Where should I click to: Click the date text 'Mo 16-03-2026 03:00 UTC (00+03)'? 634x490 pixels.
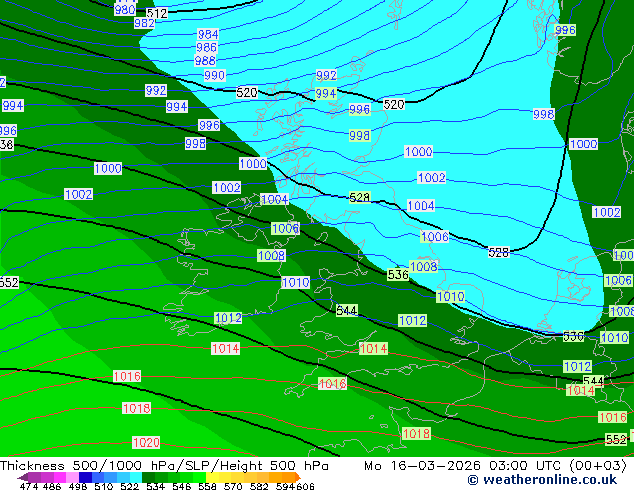point(495,466)
